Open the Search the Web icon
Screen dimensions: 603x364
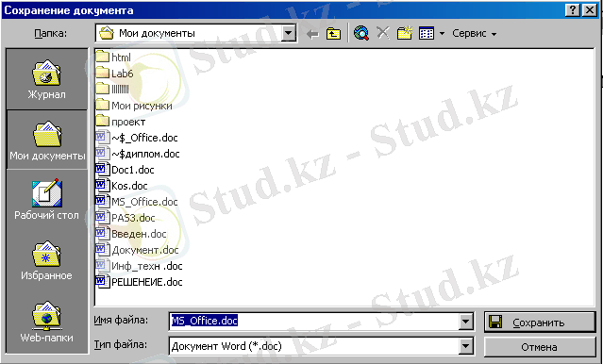[x=361, y=33]
